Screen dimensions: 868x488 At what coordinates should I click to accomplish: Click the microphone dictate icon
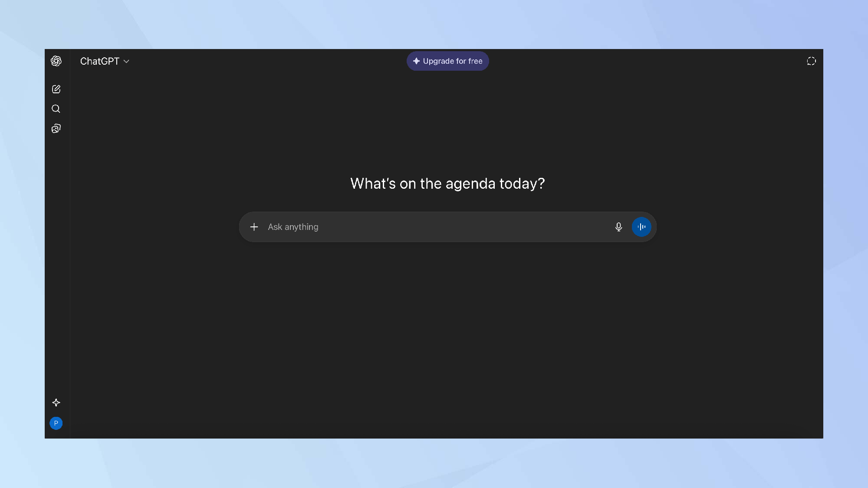[x=618, y=227]
